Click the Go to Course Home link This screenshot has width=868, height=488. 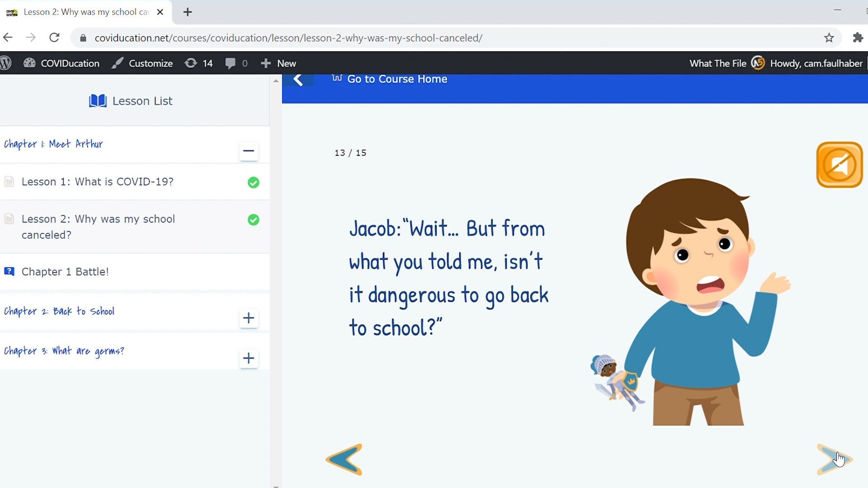[396, 79]
